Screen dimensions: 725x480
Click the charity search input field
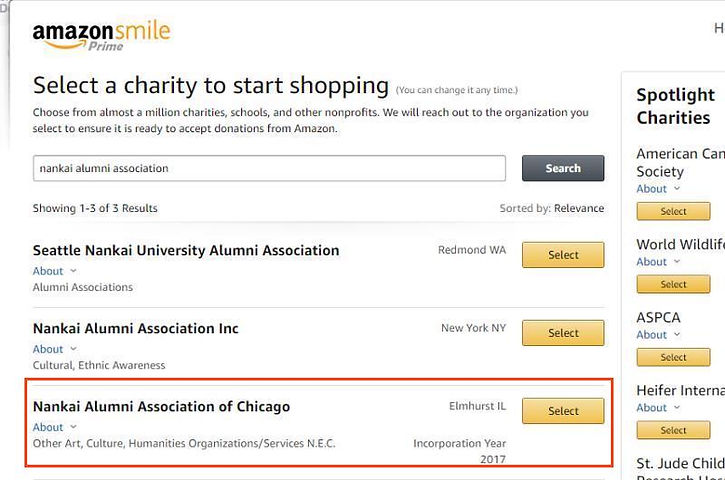coord(269,168)
